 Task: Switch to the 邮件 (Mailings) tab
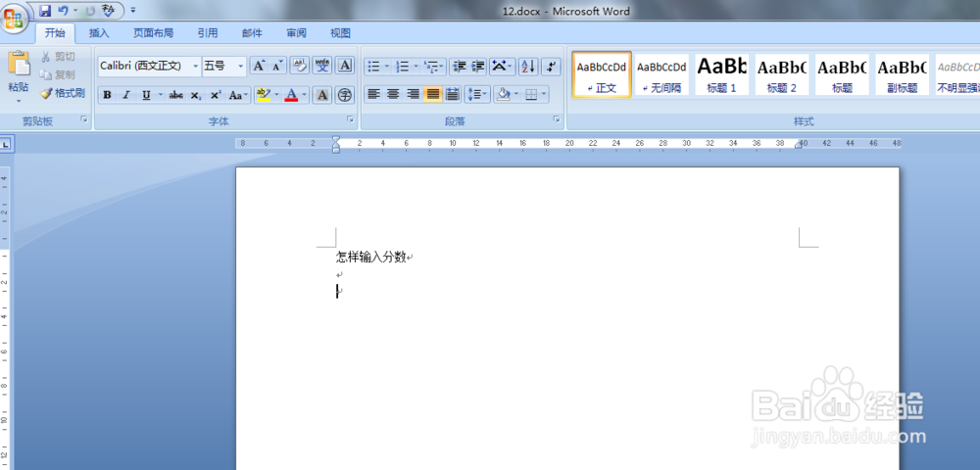click(252, 33)
